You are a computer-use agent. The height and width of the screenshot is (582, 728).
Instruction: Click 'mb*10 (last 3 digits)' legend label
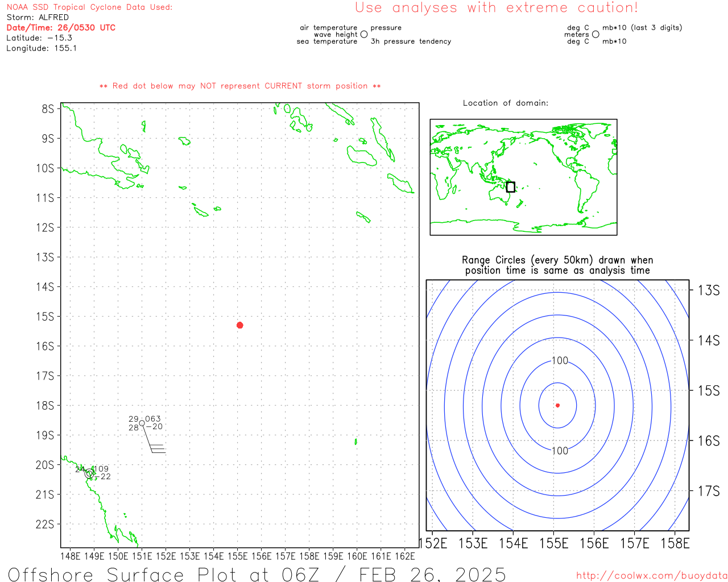pos(642,28)
